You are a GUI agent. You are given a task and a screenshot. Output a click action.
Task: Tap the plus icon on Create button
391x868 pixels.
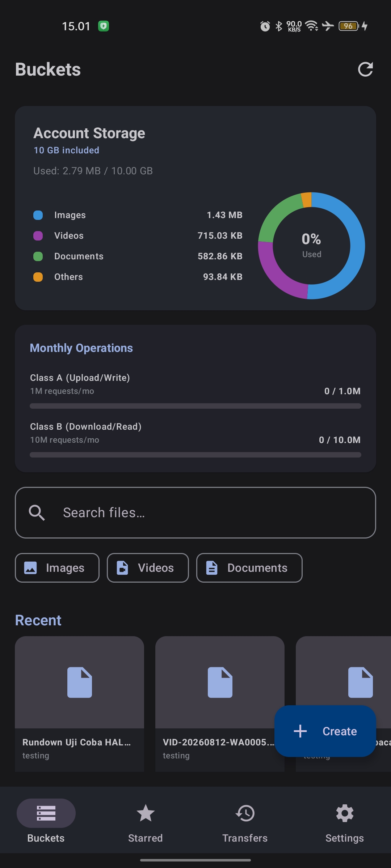(x=300, y=731)
